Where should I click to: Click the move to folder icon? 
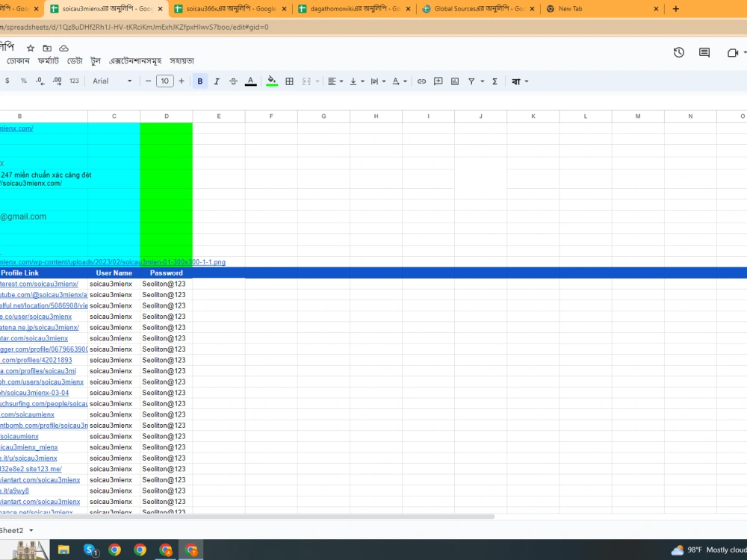(x=47, y=48)
